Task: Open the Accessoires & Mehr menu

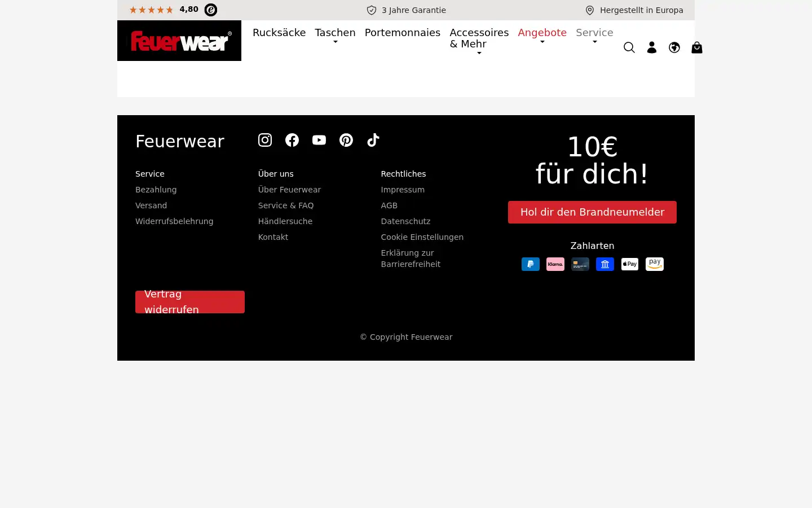Action: (x=479, y=38)
